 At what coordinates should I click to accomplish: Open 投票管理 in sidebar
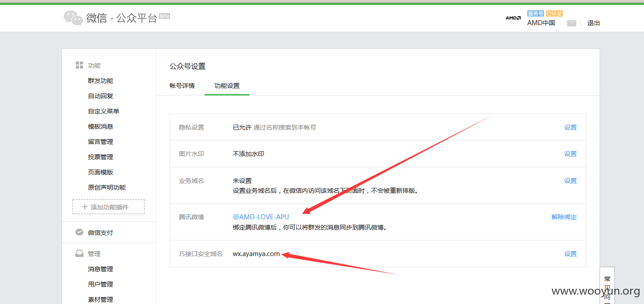(x=101, y=157)
